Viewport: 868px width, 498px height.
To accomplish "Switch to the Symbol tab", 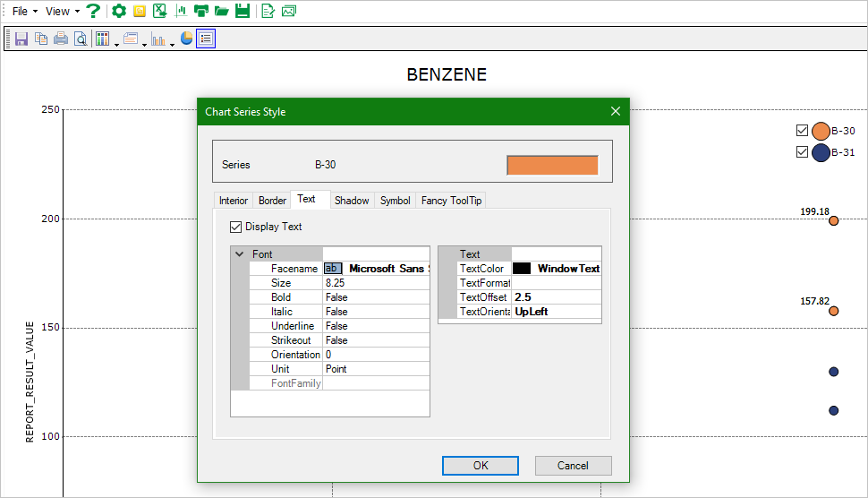I will (x=395, y=201).
